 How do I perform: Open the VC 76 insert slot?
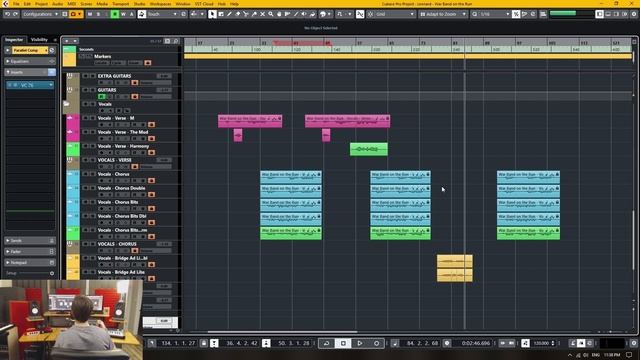click(31, 85)
